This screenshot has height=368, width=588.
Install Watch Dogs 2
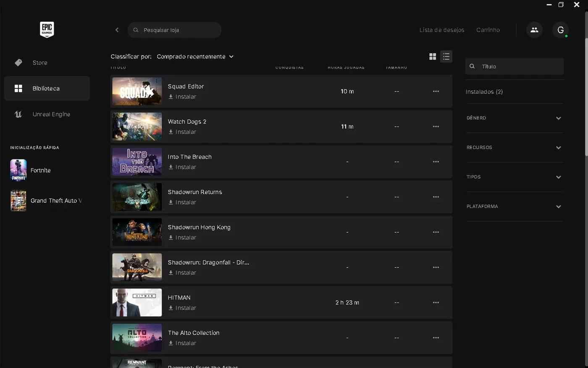pos(182,132)
